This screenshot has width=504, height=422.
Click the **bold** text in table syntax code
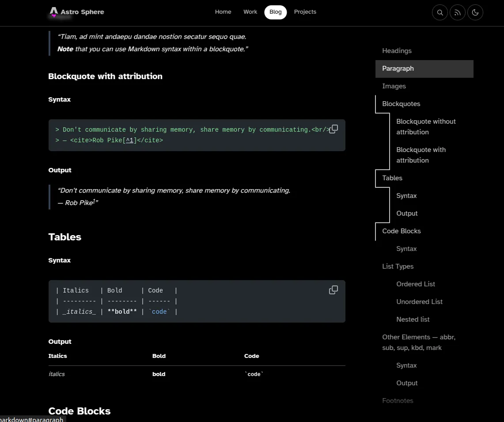click(x=122, y=312)
